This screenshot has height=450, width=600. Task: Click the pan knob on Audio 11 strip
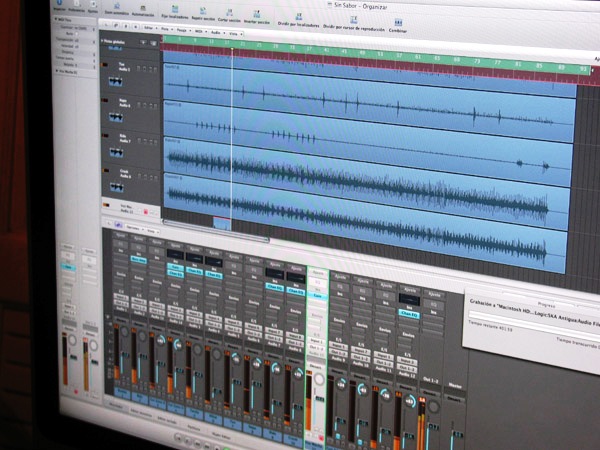click(385, 395)
